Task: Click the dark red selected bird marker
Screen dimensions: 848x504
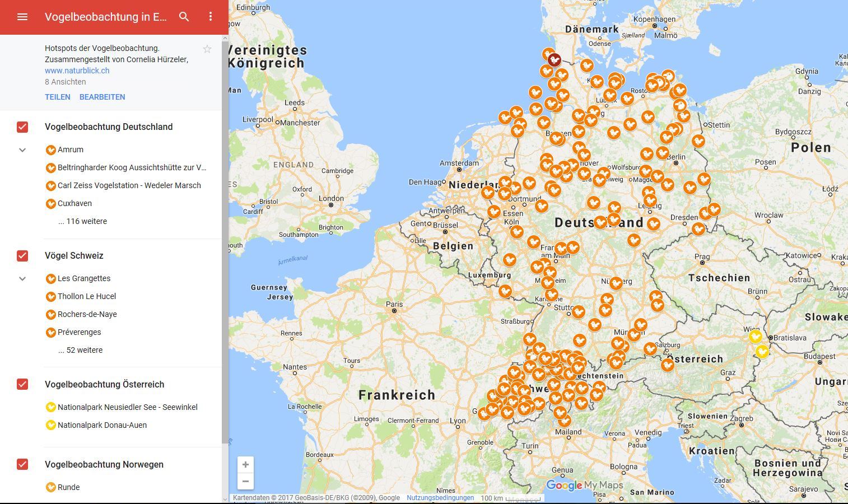Action: coord(554,60)
